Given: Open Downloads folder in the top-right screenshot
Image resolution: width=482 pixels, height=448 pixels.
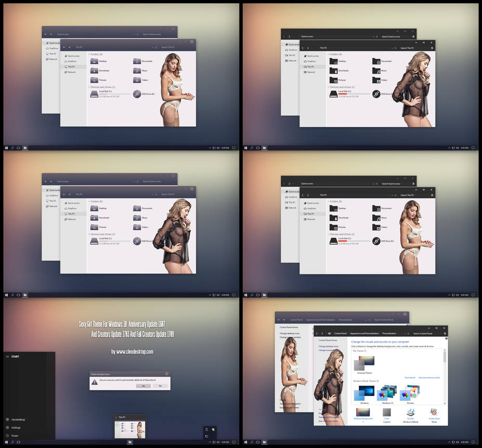Looking at the screenshot, I should [x=339, y=71].
